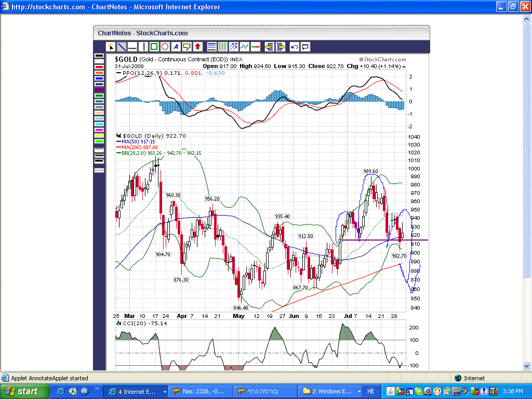Choose the vertical line tool
Image resolution: width=532 pixels, height=399 pixels.
click(x=143, y=47)
